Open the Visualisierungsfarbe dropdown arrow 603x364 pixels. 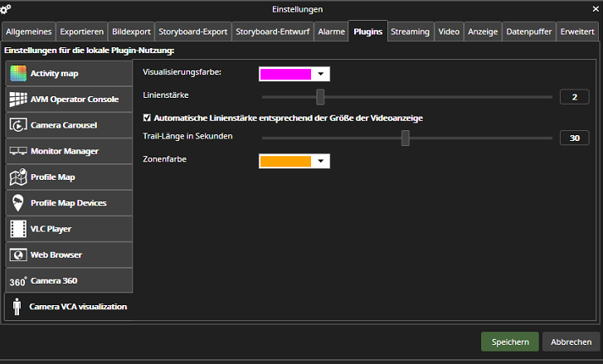(x=321, y=74)
